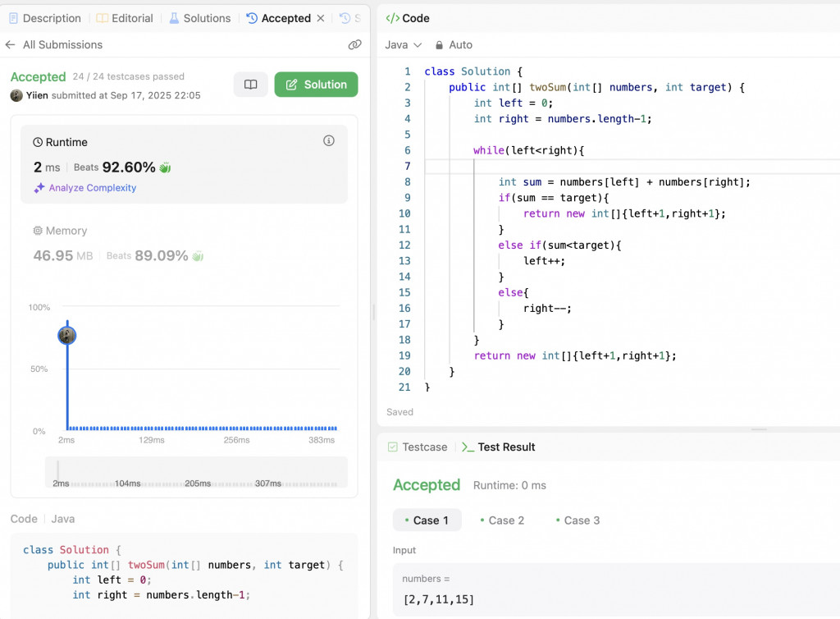Image resolution: width=840 pixels, height=619 pixels.
Task: Open the notes book icon button
Action: pos(251,84)
